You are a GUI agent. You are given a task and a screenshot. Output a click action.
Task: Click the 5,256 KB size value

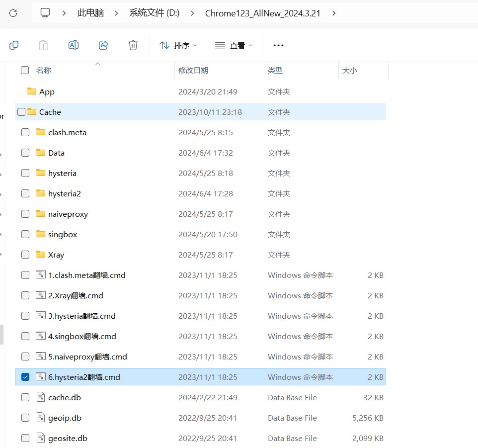[x=368, y=418]
